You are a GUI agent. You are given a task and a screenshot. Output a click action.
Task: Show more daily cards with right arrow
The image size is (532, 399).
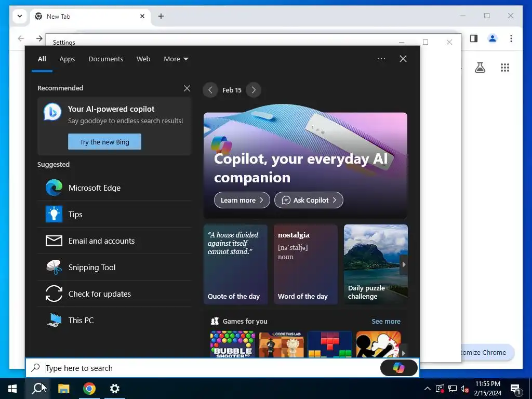coord(403,264)
